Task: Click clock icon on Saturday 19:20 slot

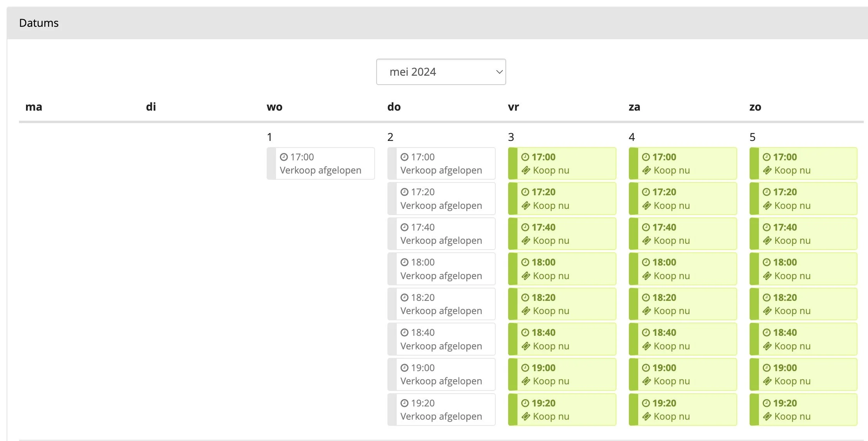Action: coord(646,403)
